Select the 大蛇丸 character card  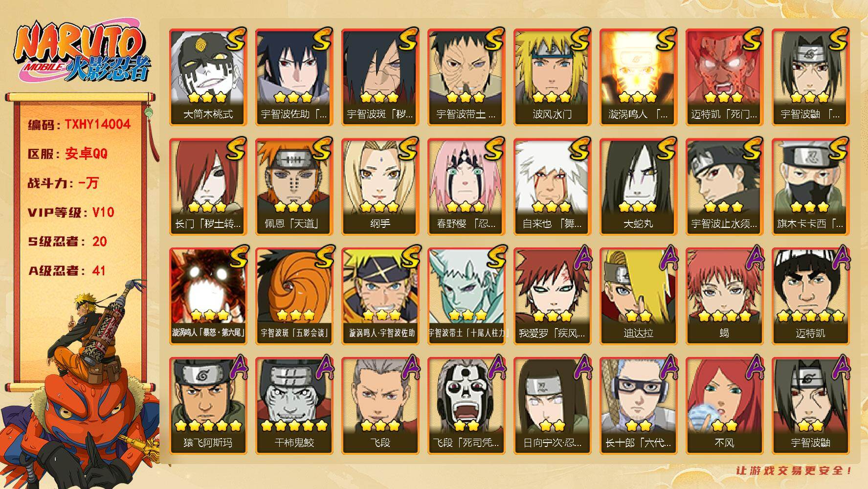(638, 187)
